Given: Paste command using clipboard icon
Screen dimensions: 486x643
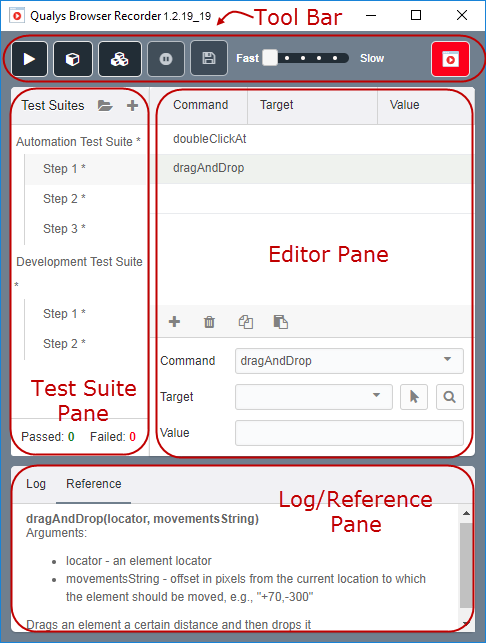Looking at the screenshot, I should (281, 322).
